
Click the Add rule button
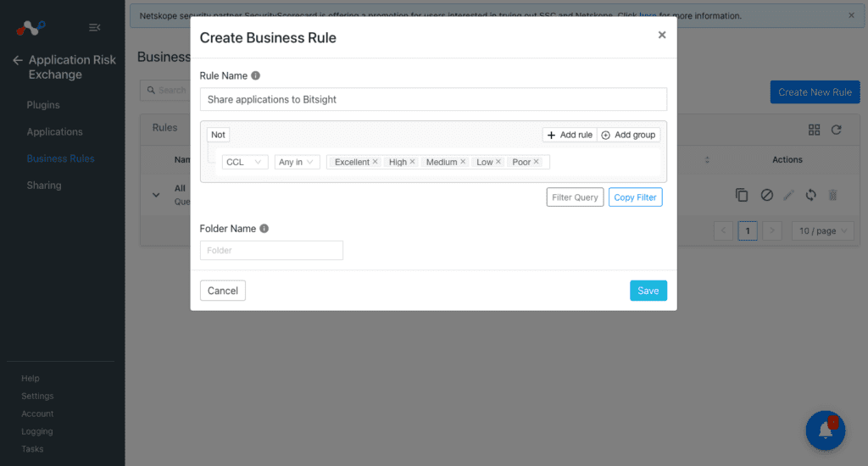point(570,135)
